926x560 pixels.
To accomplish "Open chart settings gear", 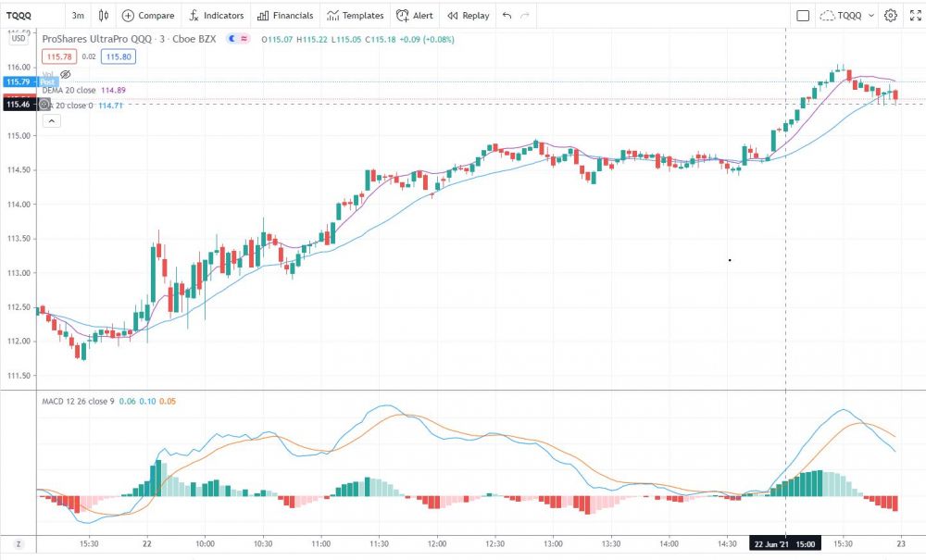I will (891, 16).
